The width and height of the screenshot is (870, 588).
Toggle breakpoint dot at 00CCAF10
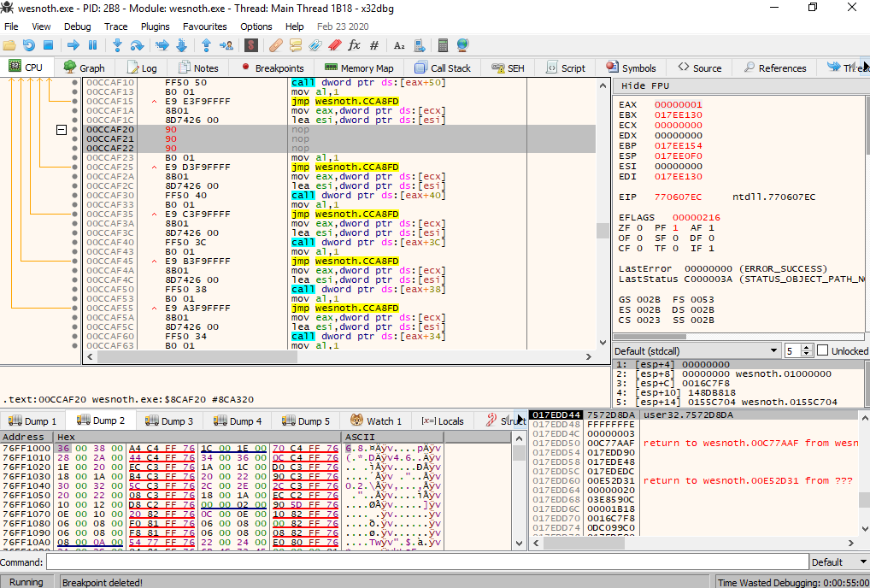(x=75, y=83)
